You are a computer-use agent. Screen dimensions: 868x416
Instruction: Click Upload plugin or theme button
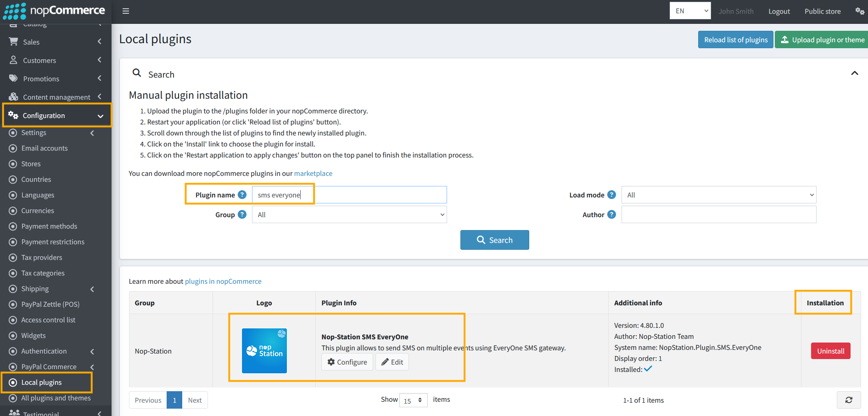(x=822, y=39)
